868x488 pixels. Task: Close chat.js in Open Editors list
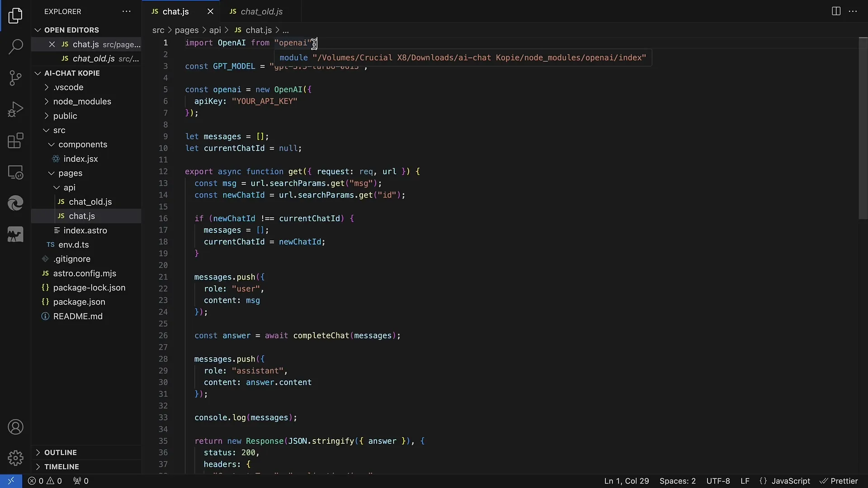[52, 44]
